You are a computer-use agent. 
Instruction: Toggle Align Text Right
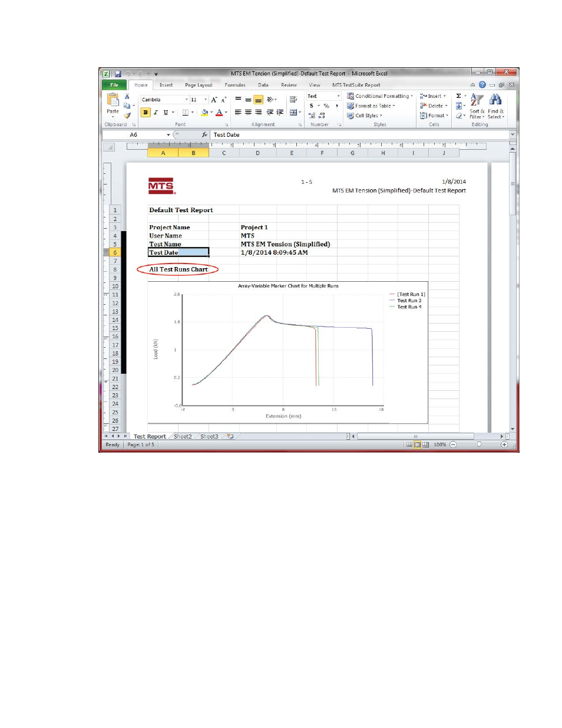(x=258, y=112)
